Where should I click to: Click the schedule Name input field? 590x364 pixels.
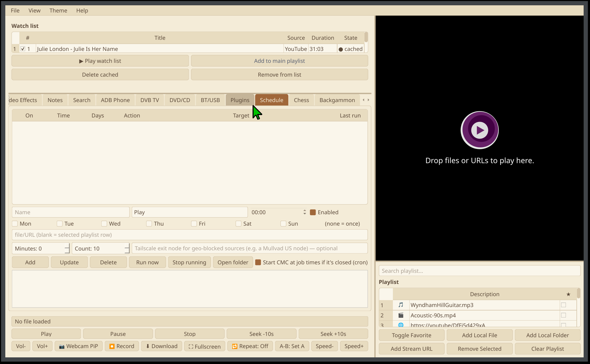71,212
